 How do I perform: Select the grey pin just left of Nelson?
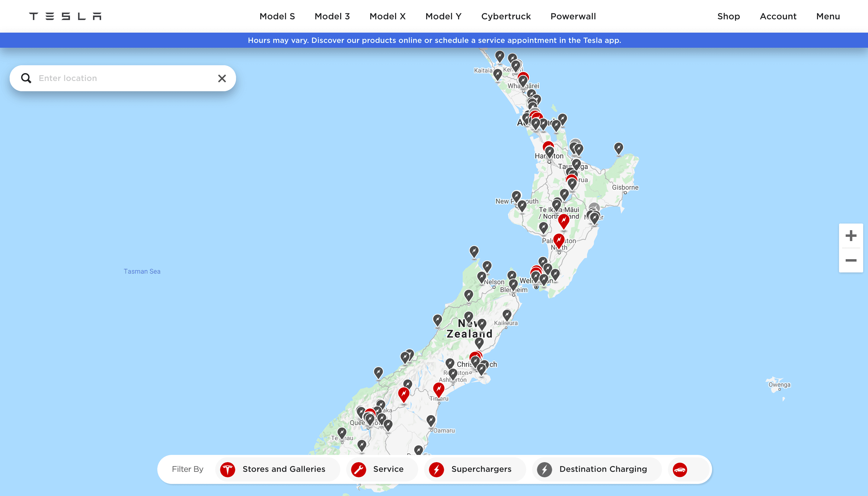point(481,278)
